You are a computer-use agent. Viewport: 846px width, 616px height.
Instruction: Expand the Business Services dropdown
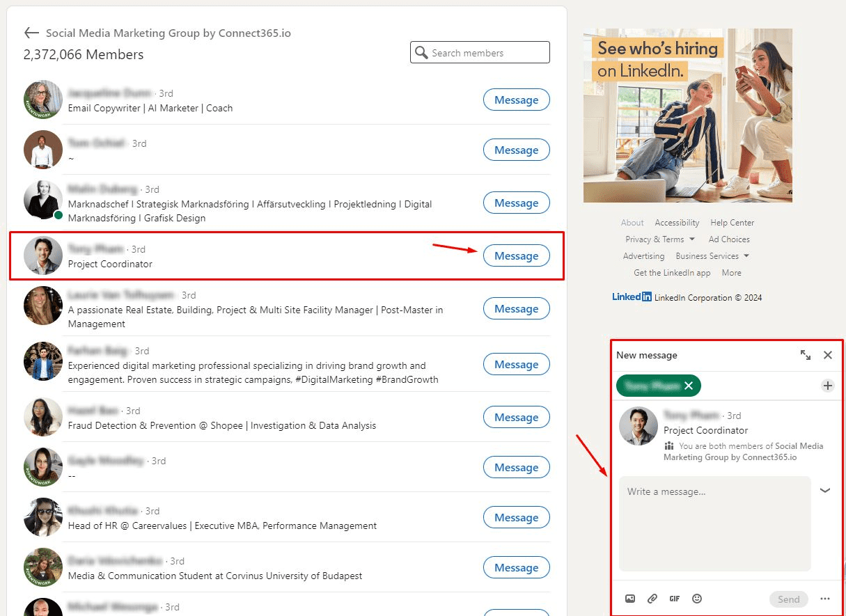(x=712, y=256)
